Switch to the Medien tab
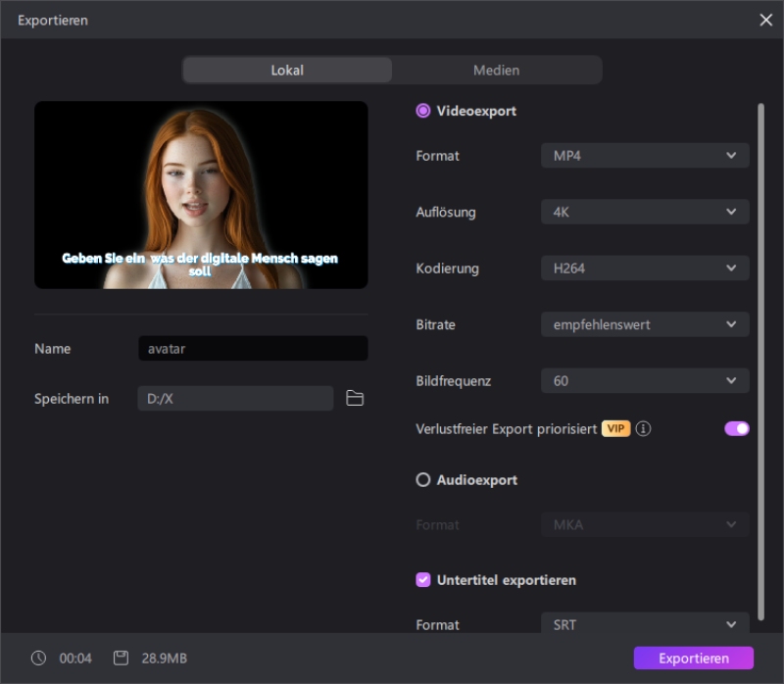784x684 pixels. (x=496, y=70)
